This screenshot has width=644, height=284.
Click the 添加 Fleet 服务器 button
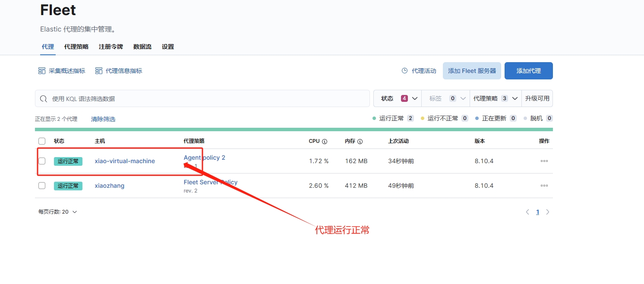pyautogui.click(x=472, y=71)
